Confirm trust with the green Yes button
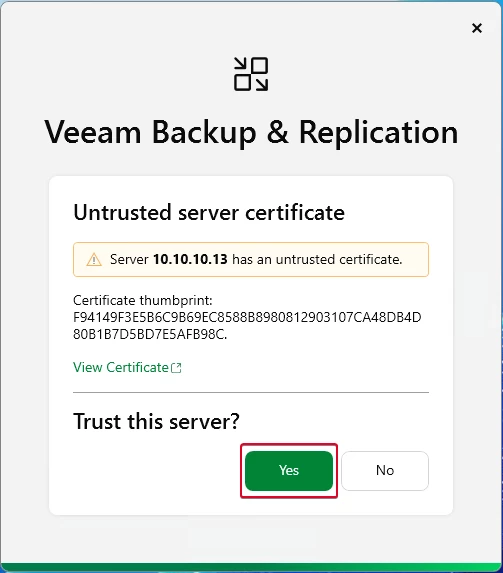Image resolution: width=503 pixels, height=573 pixels. (289, 471)
